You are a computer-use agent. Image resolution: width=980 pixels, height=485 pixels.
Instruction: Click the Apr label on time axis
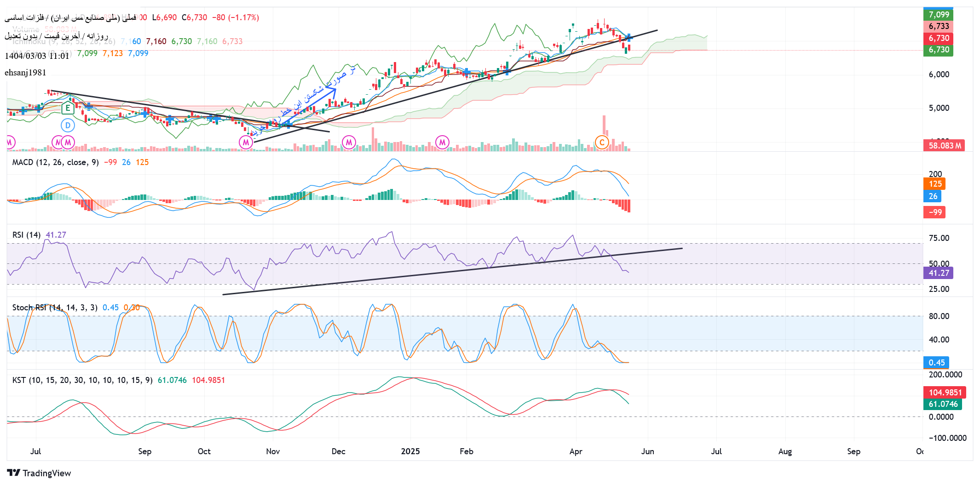pyautogui.click(x=576, y=451)
